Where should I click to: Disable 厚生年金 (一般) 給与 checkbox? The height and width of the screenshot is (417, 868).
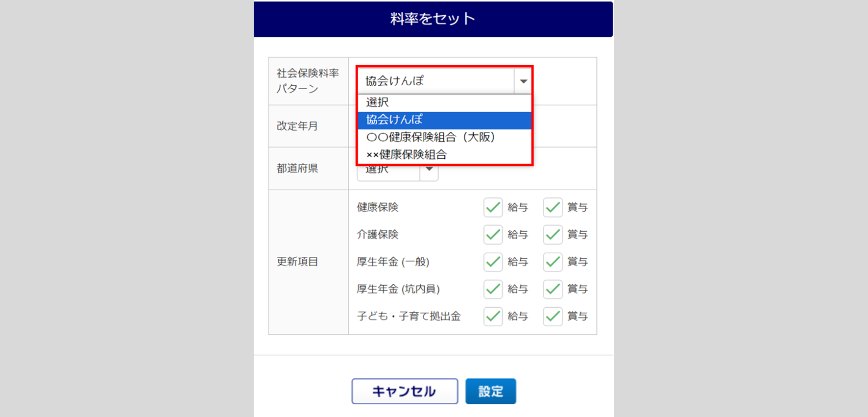(x=493, y=262)
